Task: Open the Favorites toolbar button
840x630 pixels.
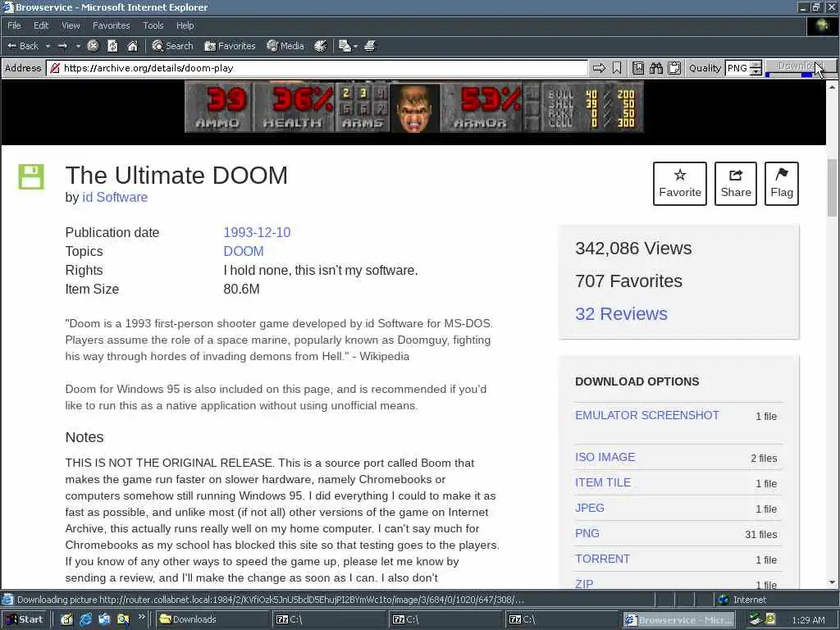Action: (230, 46)
